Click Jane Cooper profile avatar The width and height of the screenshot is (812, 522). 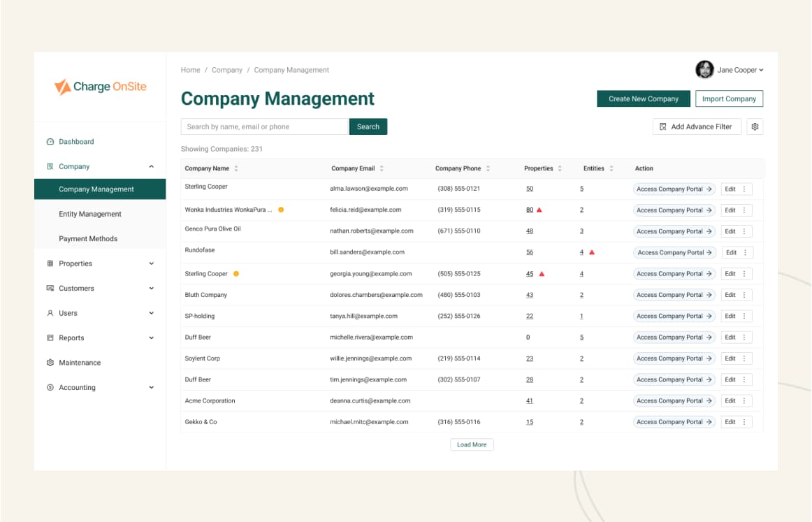(x=704, y=70)
